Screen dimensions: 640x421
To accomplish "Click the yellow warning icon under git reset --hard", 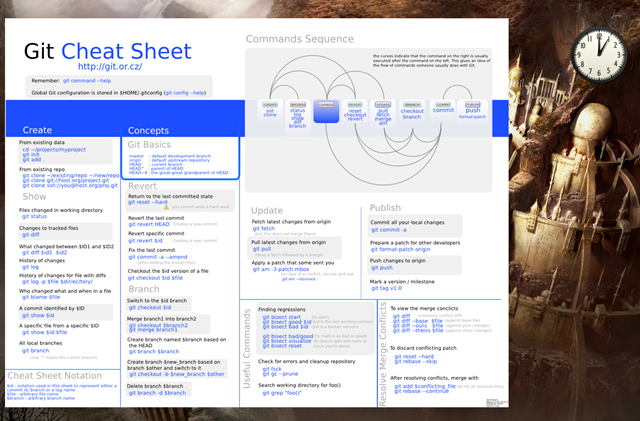I will pos(166,207).
